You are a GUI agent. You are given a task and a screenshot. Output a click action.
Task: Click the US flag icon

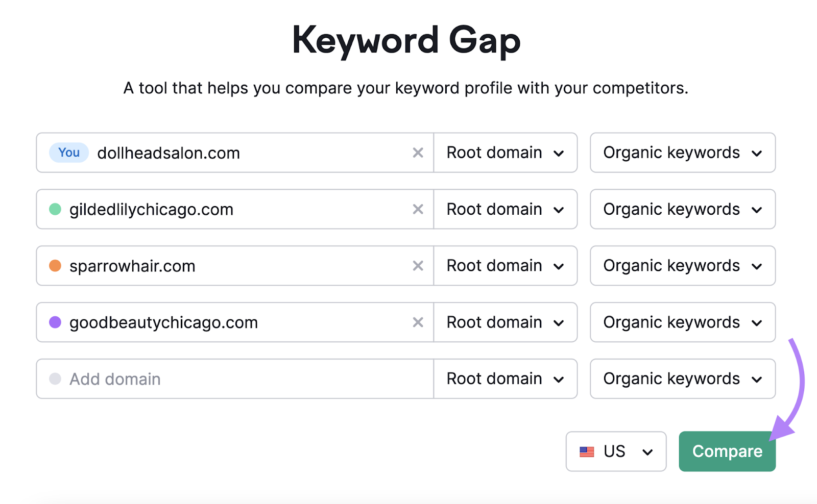587,451
